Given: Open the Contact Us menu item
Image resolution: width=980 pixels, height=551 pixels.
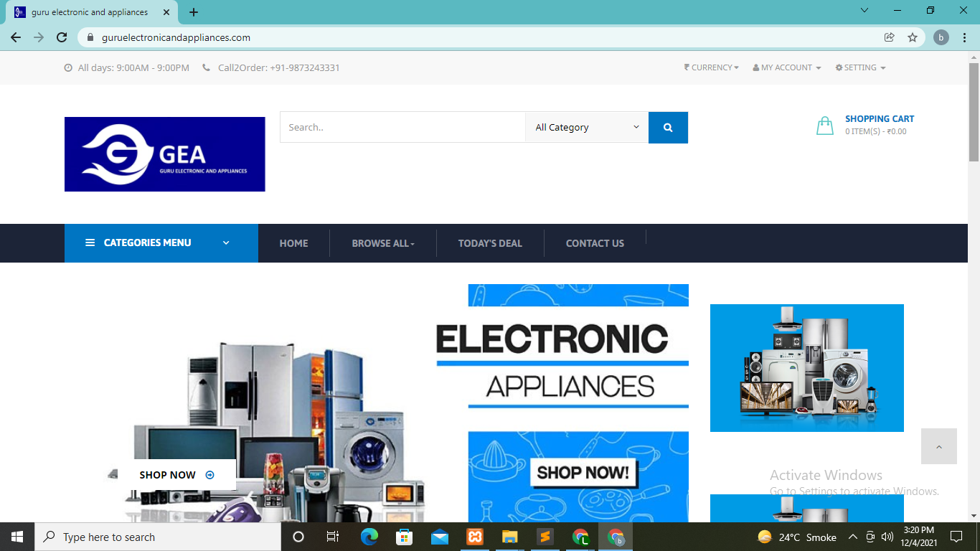Looking at the screenshot, I should pyautogui.click(x=595, y=243).
